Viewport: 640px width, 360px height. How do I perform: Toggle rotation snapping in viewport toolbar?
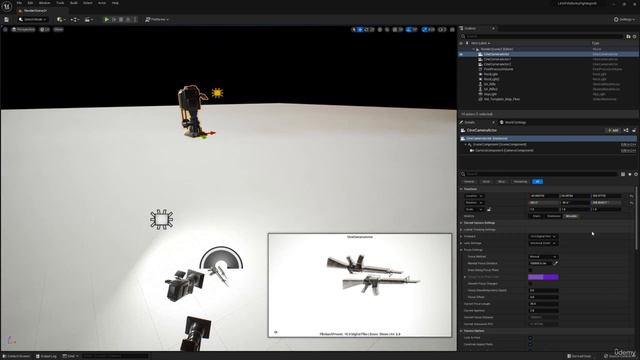click(x=409, y=29)
